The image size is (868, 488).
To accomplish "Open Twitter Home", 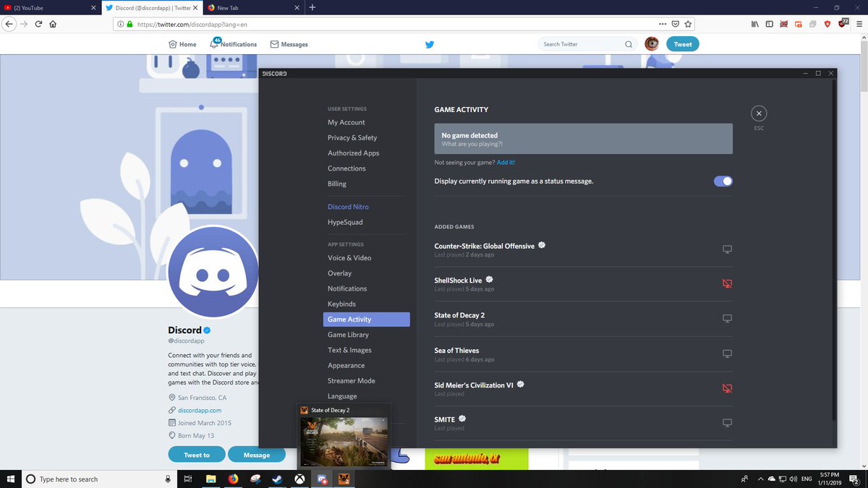I will [x=182, y=44].
